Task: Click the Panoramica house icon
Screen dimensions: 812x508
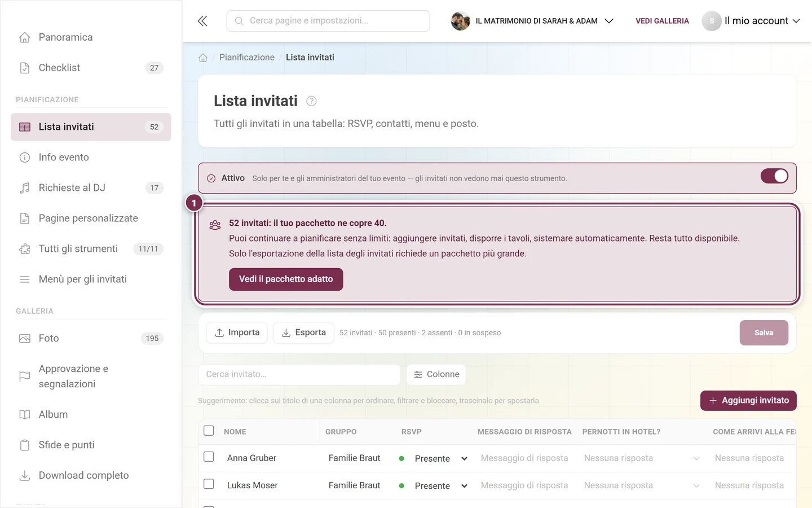Action: 25,37
